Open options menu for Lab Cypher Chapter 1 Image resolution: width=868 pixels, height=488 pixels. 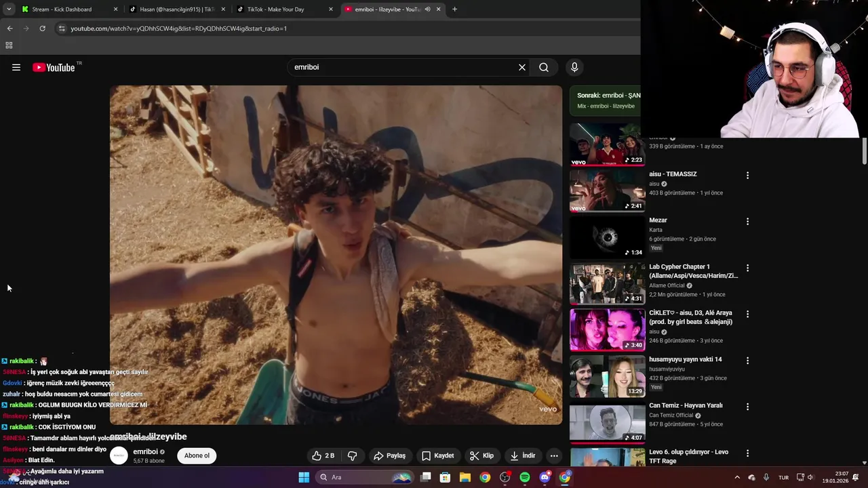tap(747, 268)
